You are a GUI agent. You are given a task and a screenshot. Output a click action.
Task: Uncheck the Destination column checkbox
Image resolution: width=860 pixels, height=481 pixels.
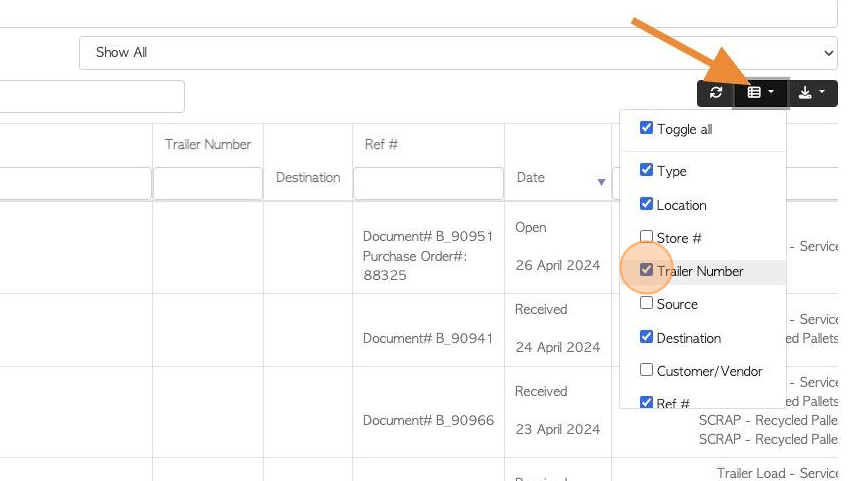click(646, 337)
